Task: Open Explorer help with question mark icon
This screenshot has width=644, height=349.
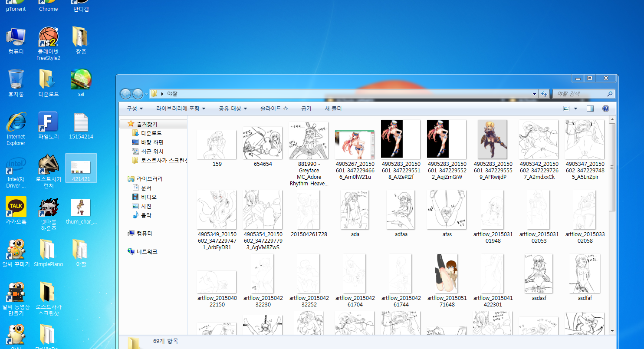Action: click(606, 109)
